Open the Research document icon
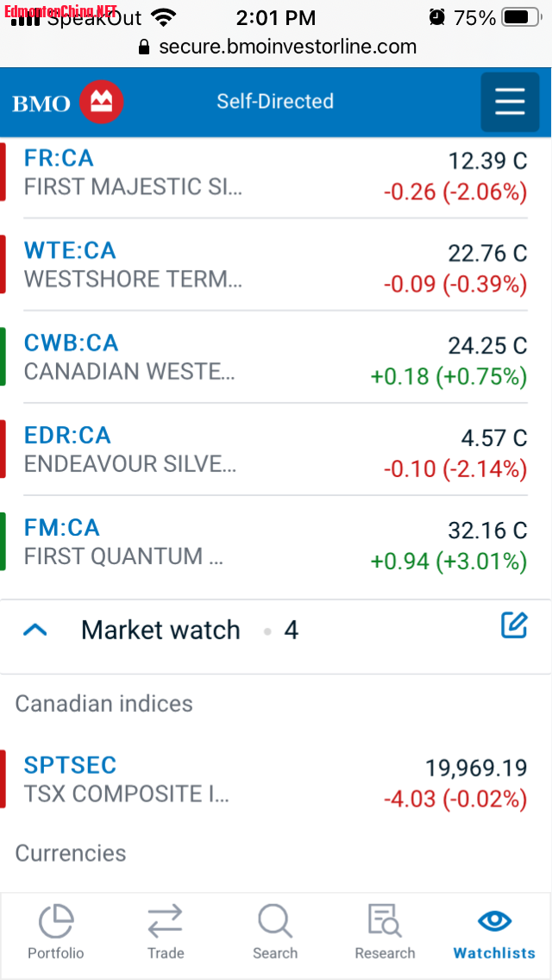This screenshot has height=980, width=552. pyautogui.click(x=385, y=920)
